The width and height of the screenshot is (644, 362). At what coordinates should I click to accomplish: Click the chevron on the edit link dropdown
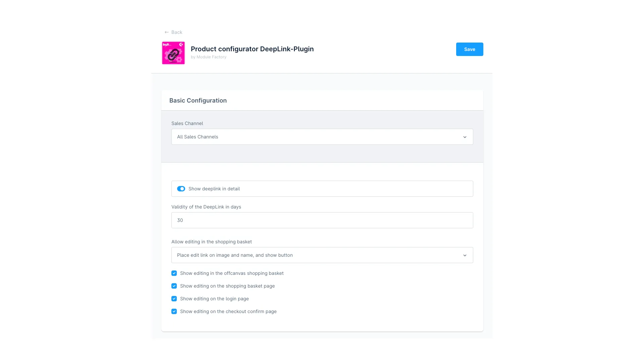(465, 255)
